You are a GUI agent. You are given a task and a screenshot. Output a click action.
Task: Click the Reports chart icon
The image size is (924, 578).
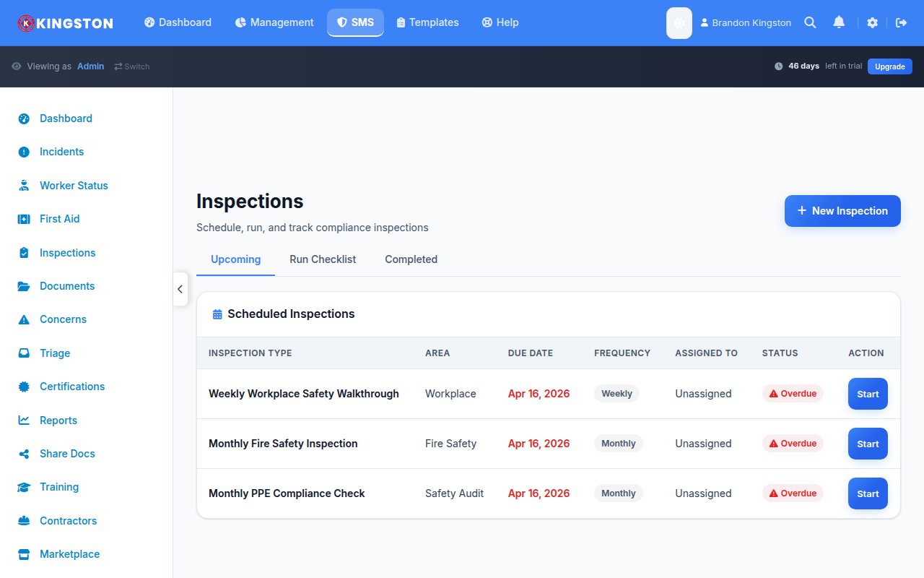point(24,420)
